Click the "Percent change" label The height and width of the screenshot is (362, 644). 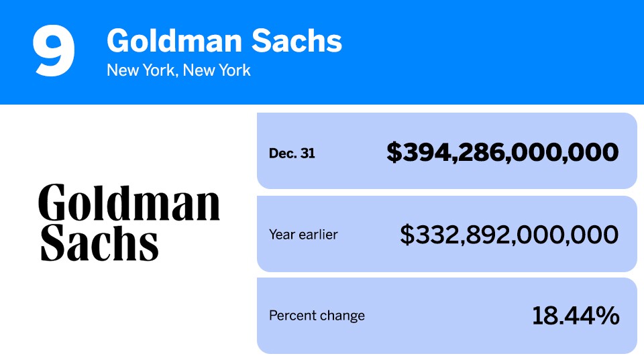[x=317, y=316]
